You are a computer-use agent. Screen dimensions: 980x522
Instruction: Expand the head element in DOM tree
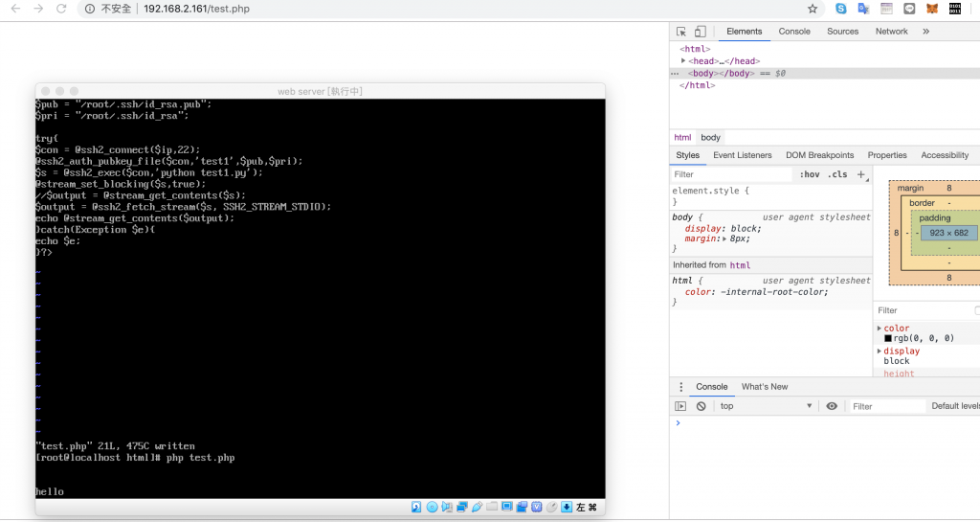point(683,60)
